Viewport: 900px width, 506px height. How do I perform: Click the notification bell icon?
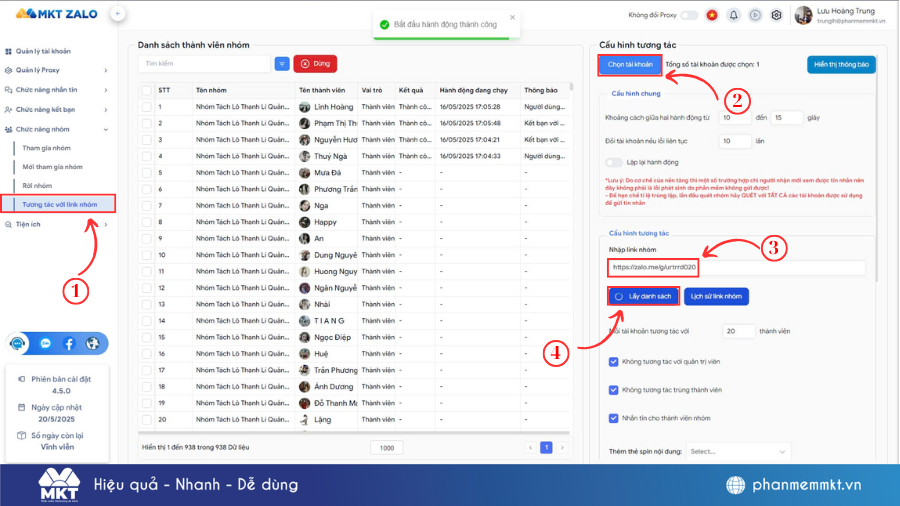[734, 15]
